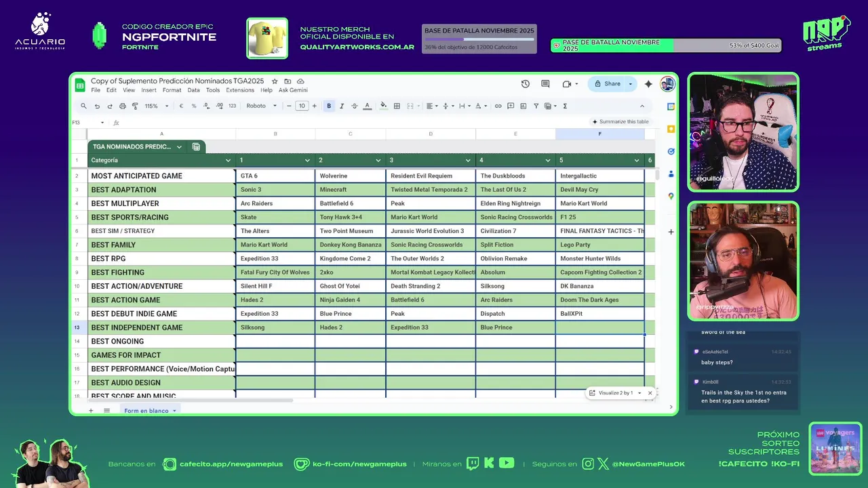
Task: Add a new sheet with plus button
Action: (90, 411)
